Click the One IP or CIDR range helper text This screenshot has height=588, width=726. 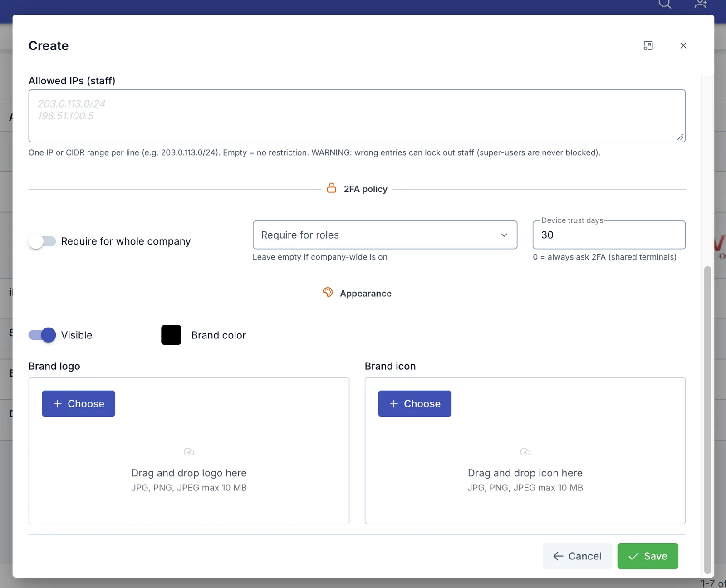[314, 153]
